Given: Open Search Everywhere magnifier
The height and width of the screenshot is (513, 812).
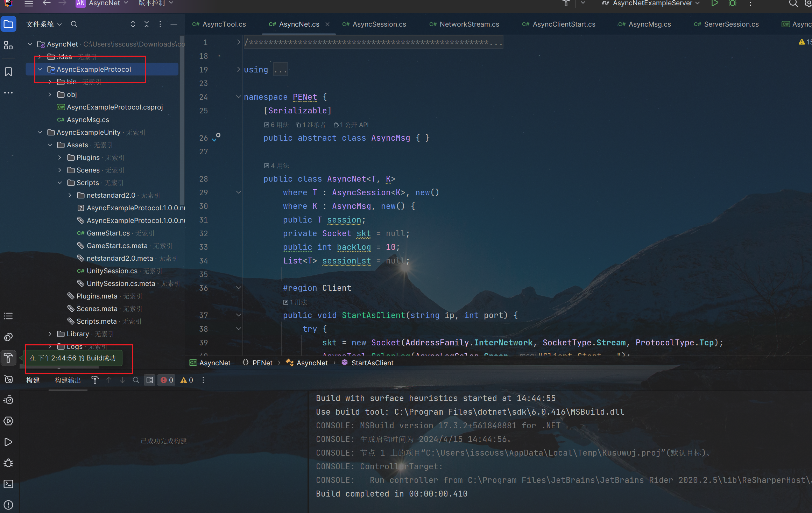Looking at the screenshot, I should pos(793,3).
